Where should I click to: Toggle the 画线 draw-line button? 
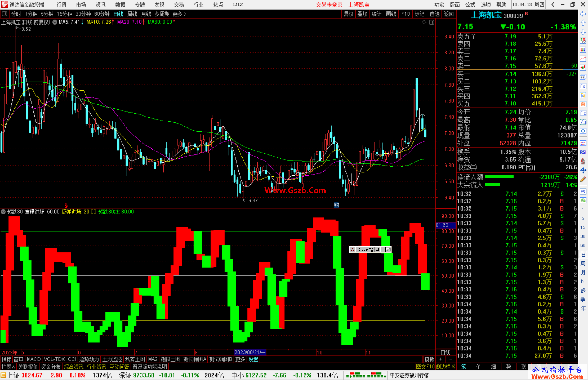391,14
